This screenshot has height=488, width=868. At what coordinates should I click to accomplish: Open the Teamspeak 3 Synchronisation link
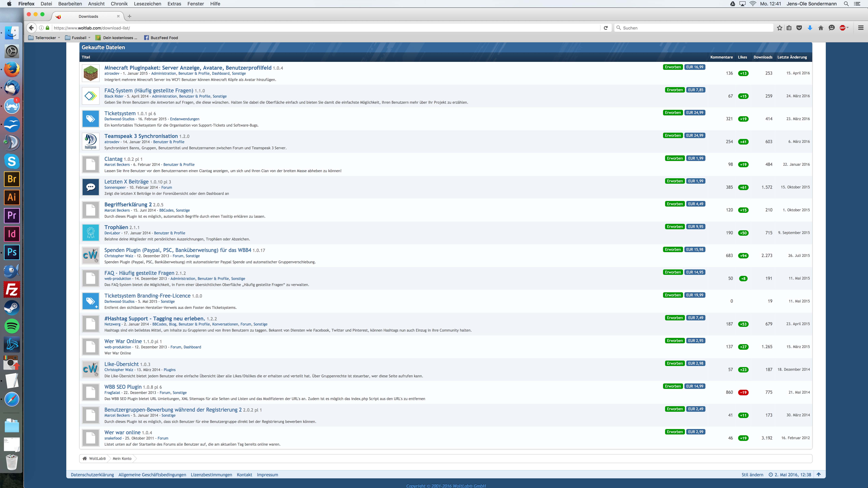[141, 136]
